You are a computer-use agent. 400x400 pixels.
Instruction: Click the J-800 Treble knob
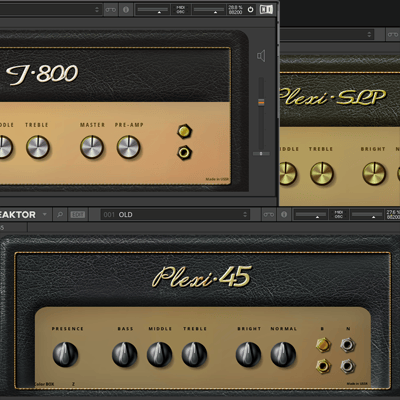[38, 147]
